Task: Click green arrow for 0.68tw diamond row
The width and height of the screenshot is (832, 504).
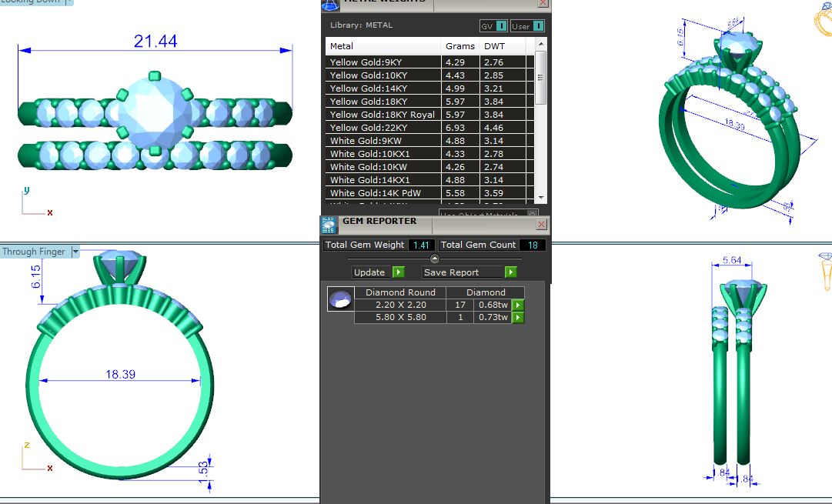Action: click(518, 305)
